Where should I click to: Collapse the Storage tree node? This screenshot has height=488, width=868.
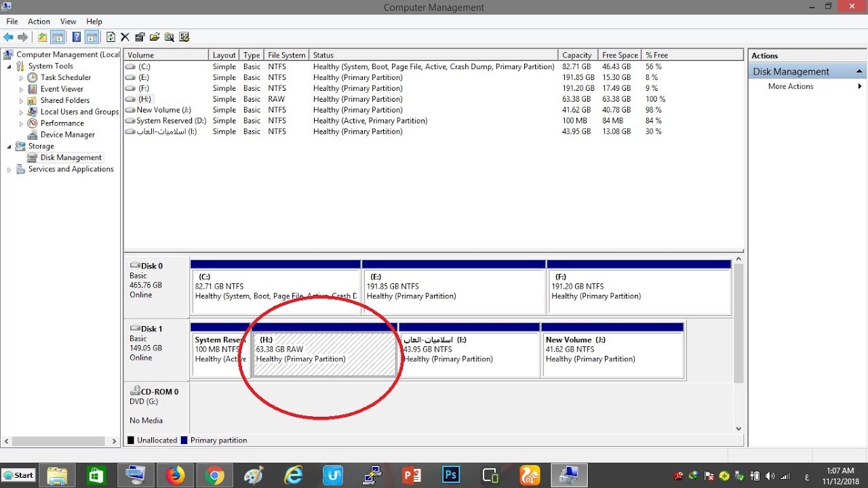pos(9,146)
